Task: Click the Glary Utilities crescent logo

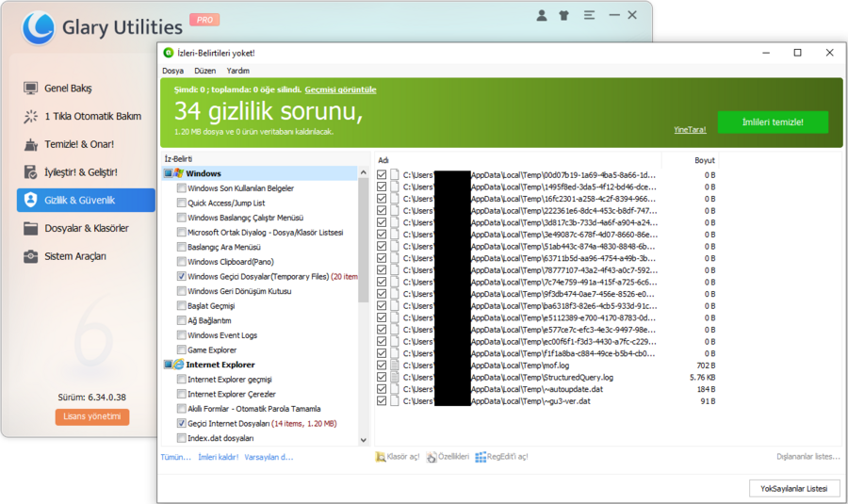Action: (x=39, y=27)
